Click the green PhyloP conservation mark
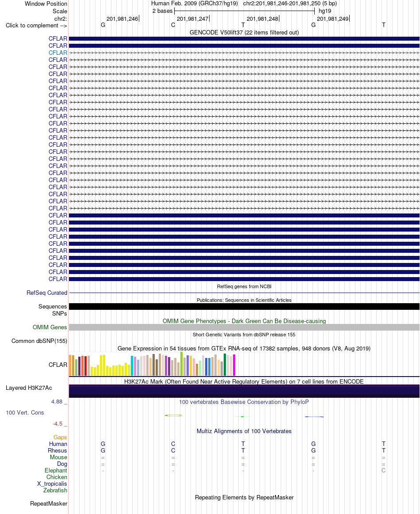The image size is (420, 514). click(x=243, y=417)
